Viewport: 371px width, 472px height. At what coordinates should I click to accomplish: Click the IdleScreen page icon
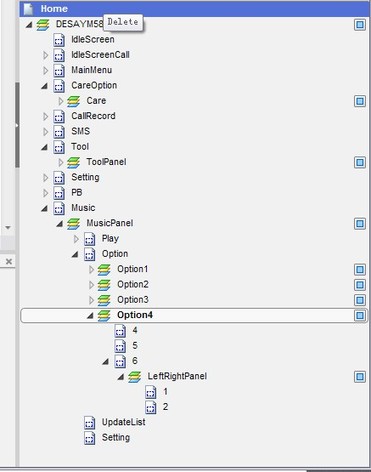tap(59, 40)
